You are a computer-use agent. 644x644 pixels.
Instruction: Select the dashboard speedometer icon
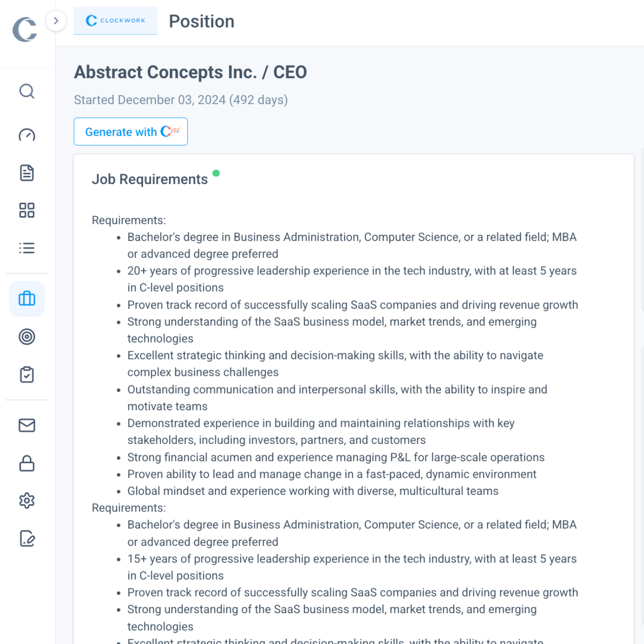tap(27, 135)
